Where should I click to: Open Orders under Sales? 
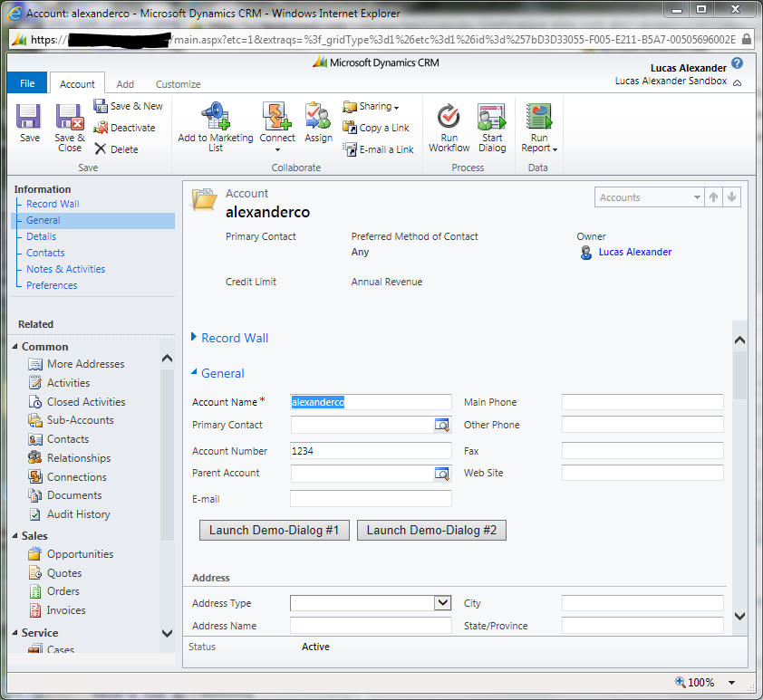[x=53, y=591]
